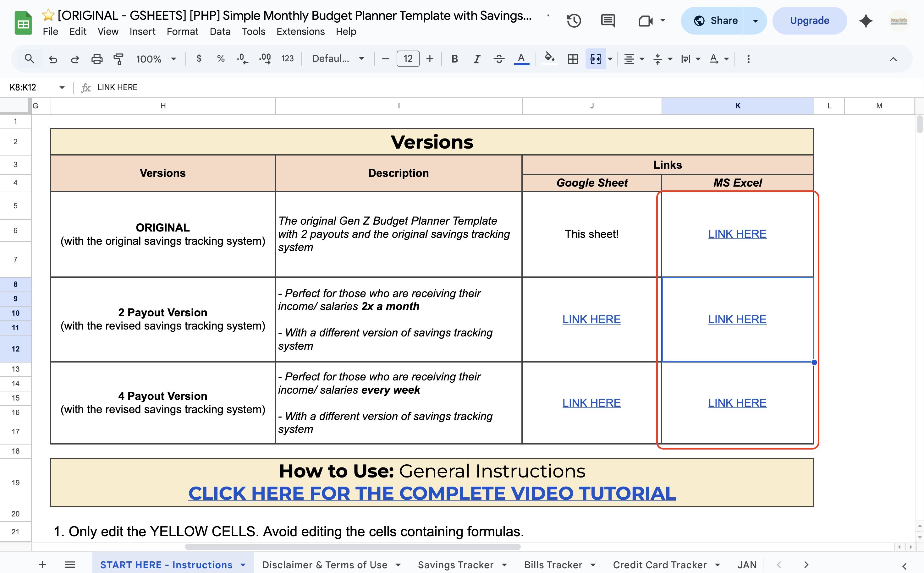Open the Extensions menu
Image resolution: width=924 pixels, height=573 pixels.
pos(300,31)
